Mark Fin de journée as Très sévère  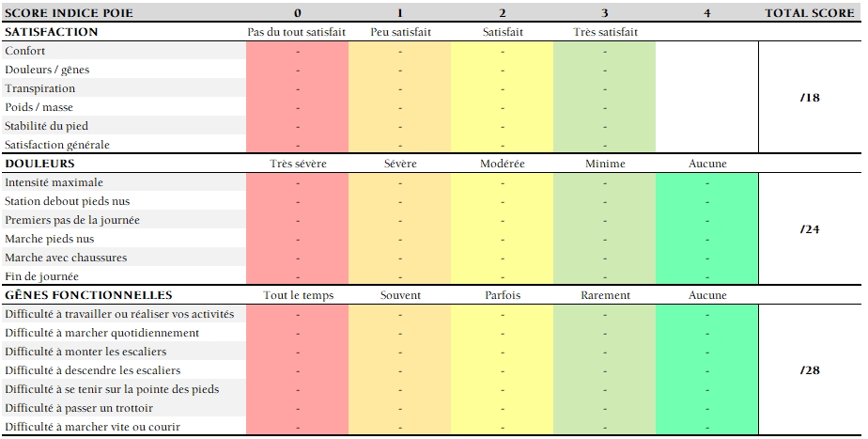tap(297, 276)
